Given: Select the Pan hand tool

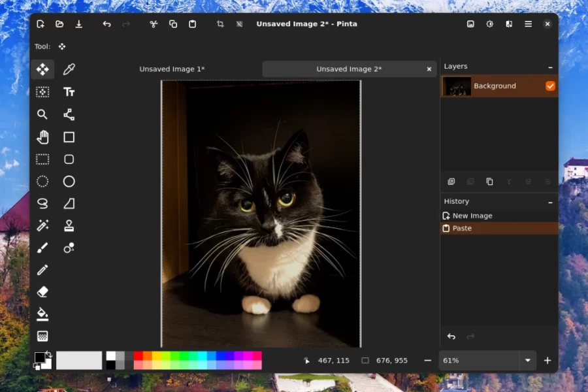Looking at the screenshot, I should tap(42, 137).
